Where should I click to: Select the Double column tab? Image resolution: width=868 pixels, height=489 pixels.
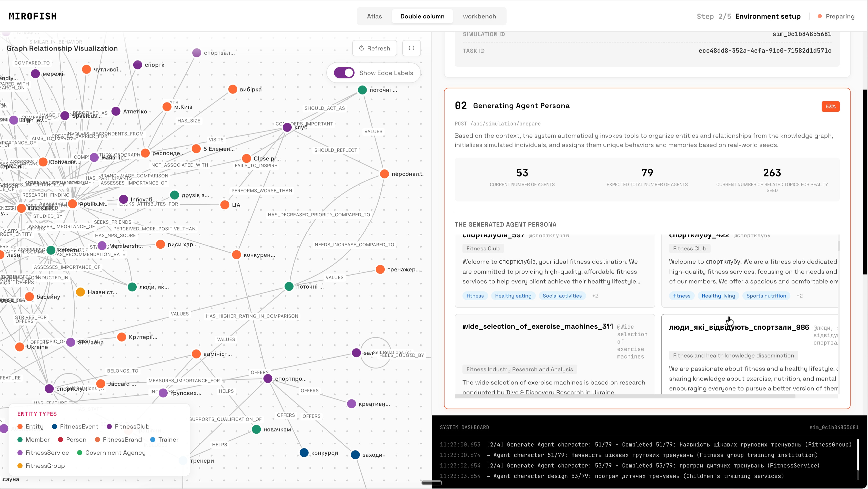click(x=422, y=16)
